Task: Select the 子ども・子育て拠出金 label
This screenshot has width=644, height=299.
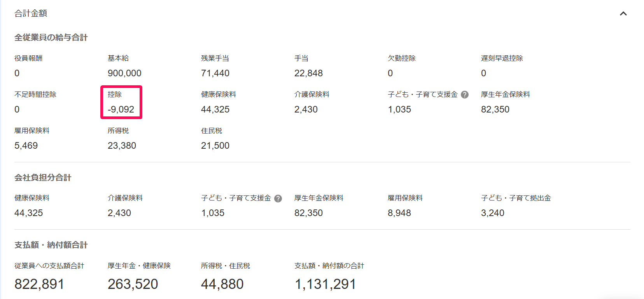Action: coord(516,198)
